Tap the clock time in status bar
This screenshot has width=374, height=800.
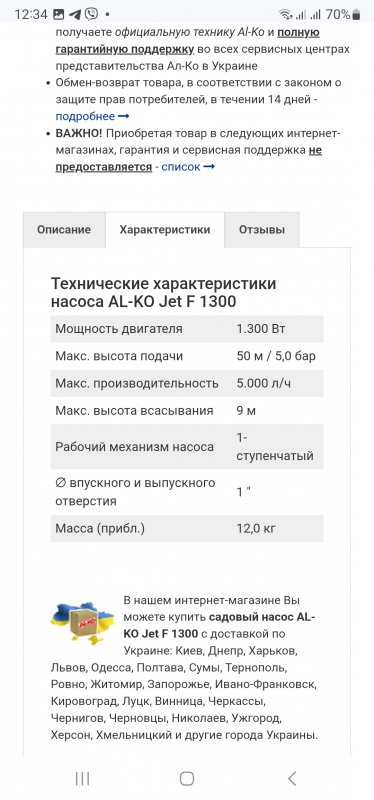[31, 14]
